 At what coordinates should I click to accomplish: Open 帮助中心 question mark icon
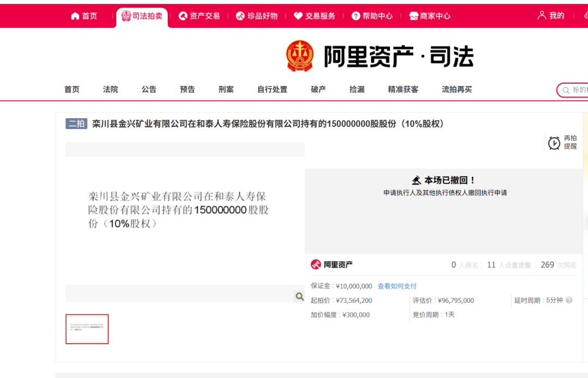355,15
